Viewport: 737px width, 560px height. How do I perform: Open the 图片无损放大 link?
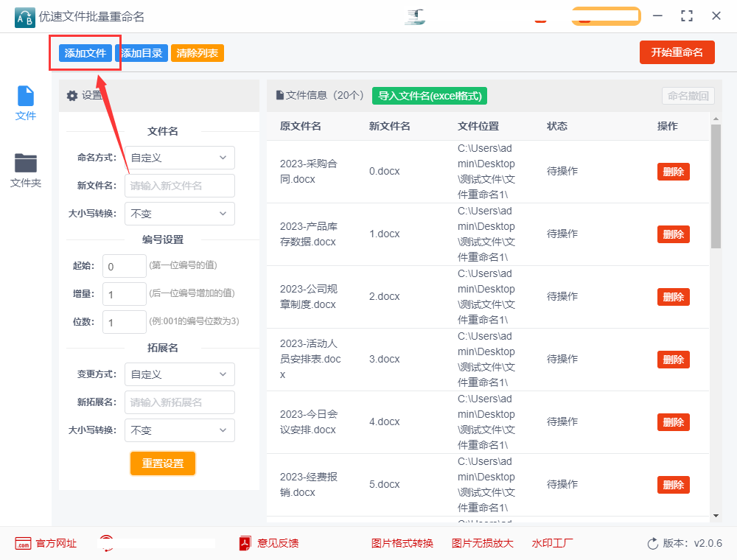[482, 544]
